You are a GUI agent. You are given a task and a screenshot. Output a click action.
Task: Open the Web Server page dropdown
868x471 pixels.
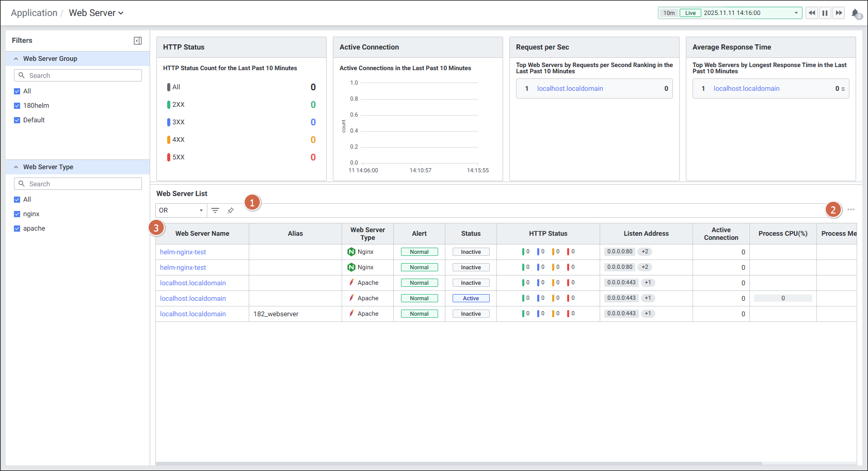(96, 13)
